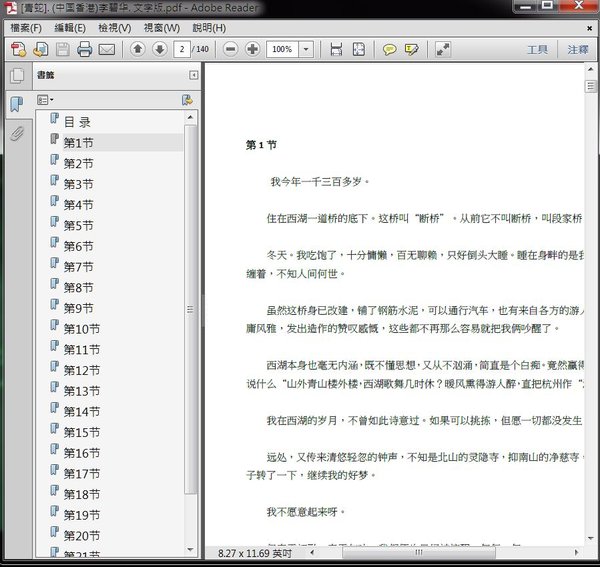Image resolution: width=600 pixels, height=567 pixels.
Task: Toggle the page thumbnails panel
Action: click(16, 75)
